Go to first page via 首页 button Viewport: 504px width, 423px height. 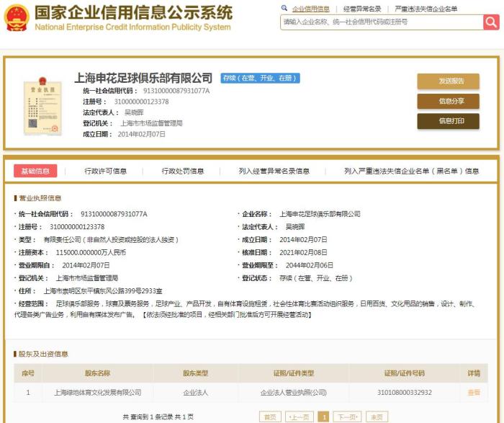270,417
